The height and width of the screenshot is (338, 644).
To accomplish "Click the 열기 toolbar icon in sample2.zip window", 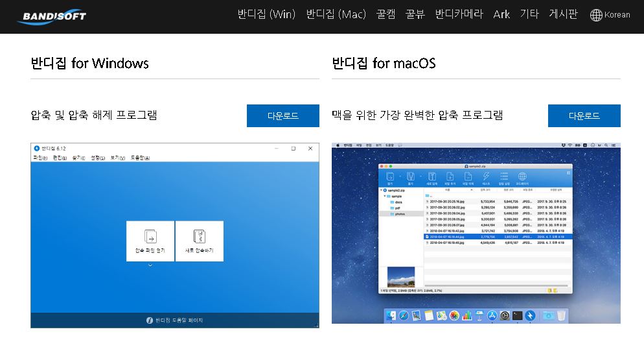I will (390, 178).
